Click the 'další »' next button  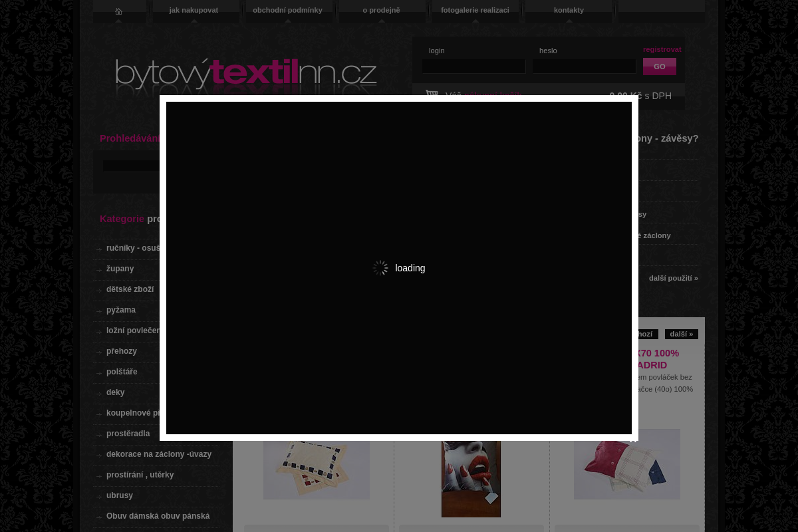[681, 334]
